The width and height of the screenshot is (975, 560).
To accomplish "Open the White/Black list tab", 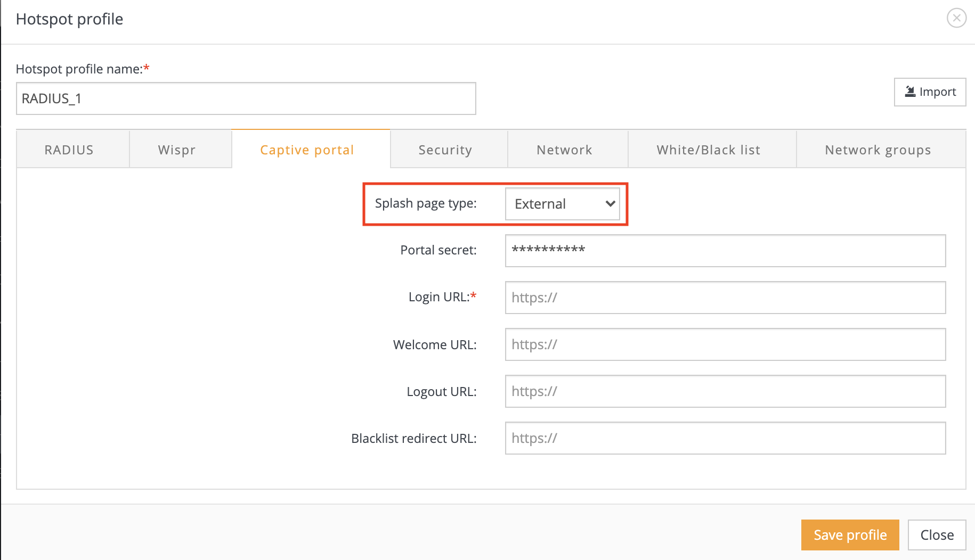I will [708, 150].
